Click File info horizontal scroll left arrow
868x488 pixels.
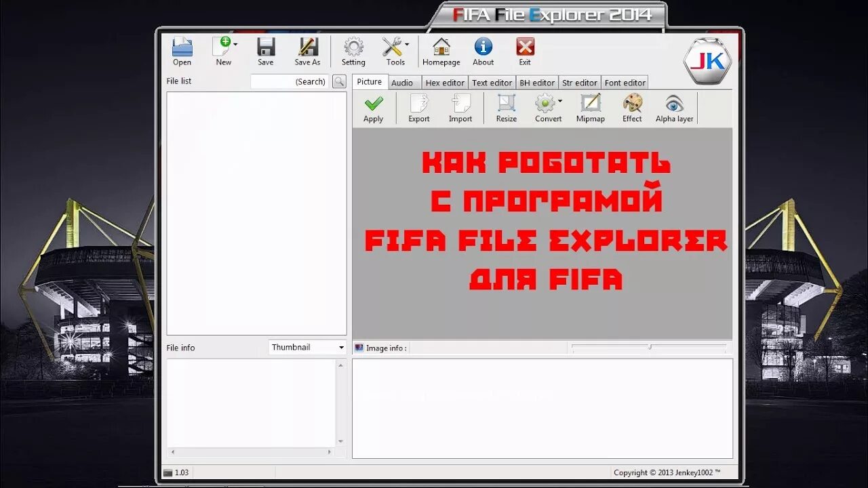pyautogui.click(x=172, y=451)
